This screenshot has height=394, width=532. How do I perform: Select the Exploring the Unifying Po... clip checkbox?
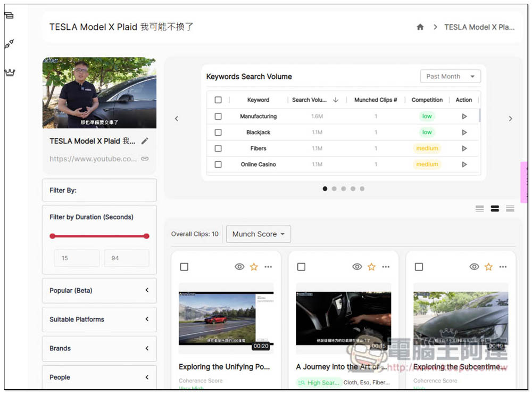coord(184,267)
